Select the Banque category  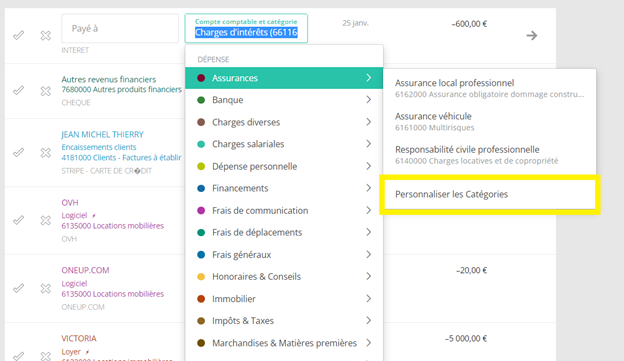pos(284,100)
